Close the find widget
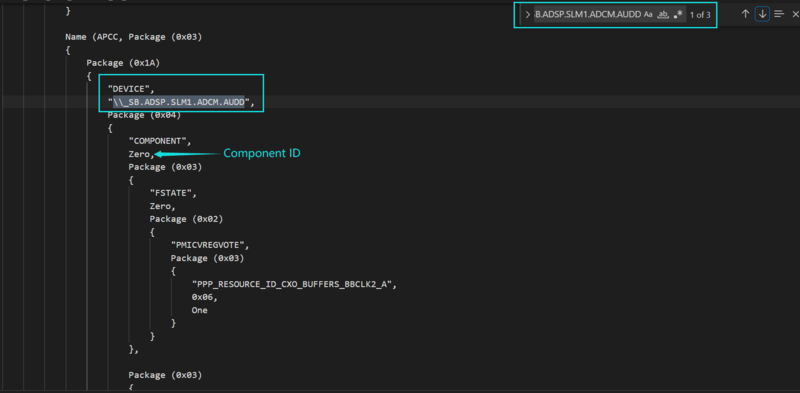The height and width of the screenshot is (393, 800). (x=795, y=14)
